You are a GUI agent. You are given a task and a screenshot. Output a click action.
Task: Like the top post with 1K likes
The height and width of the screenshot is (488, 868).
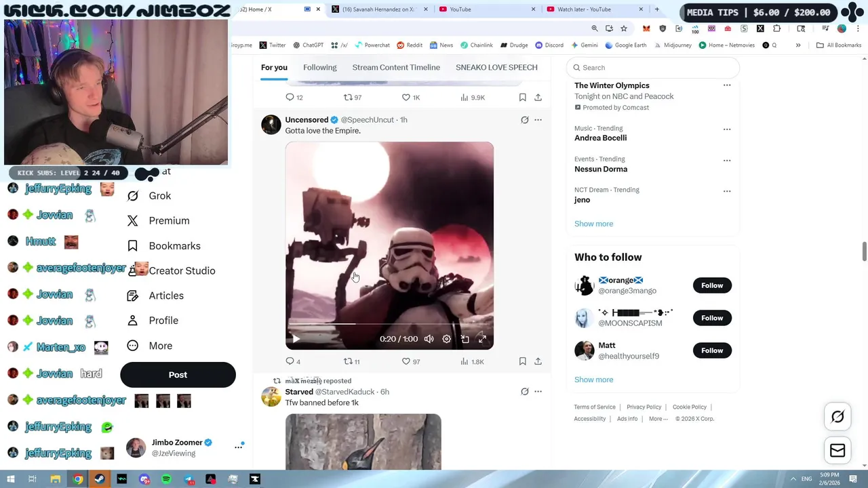click(x=411, y=98)
